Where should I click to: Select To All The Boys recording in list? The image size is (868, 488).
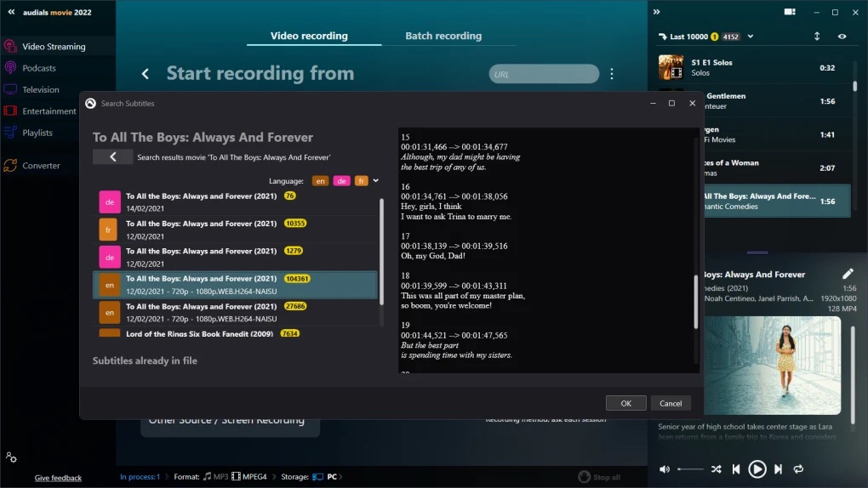pos(777,201)
